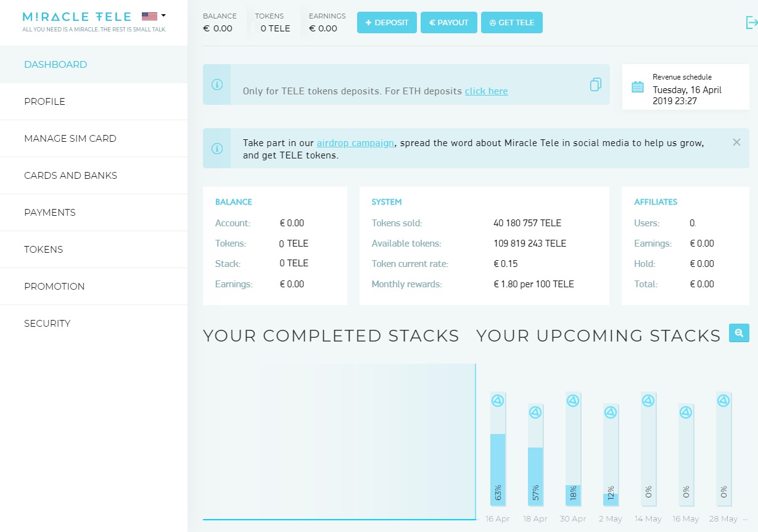The height and width of the screenshot is (532, 758).
Task: Click the info icon in the airdrop banner
Action: pyautogui.click(x=217, y=149)
